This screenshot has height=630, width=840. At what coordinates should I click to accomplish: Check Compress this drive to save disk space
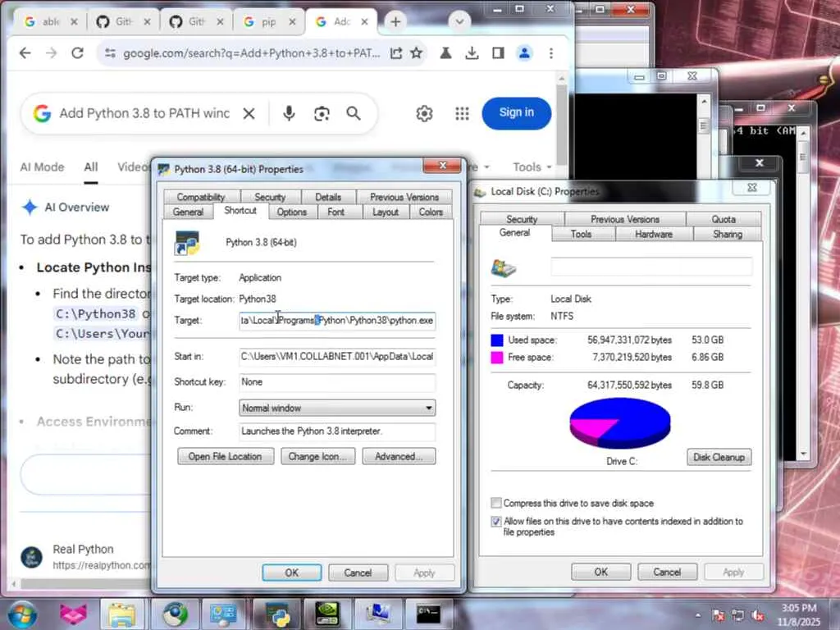coord(496,503)
